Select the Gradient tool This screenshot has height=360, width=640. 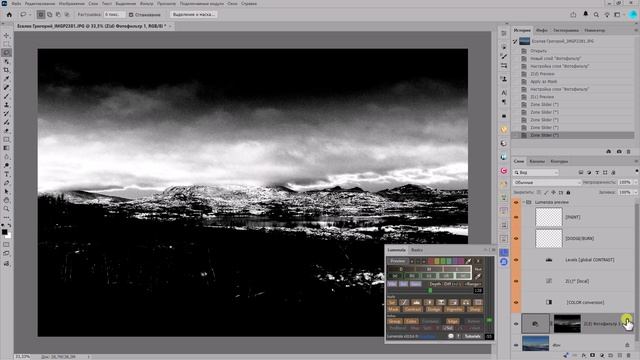(6, 148)
